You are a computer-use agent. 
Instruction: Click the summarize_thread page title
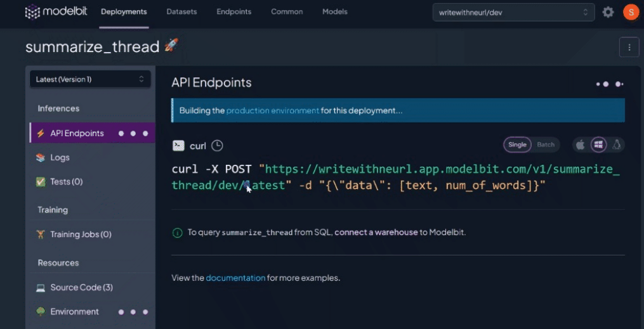click(x=93, y=47)
